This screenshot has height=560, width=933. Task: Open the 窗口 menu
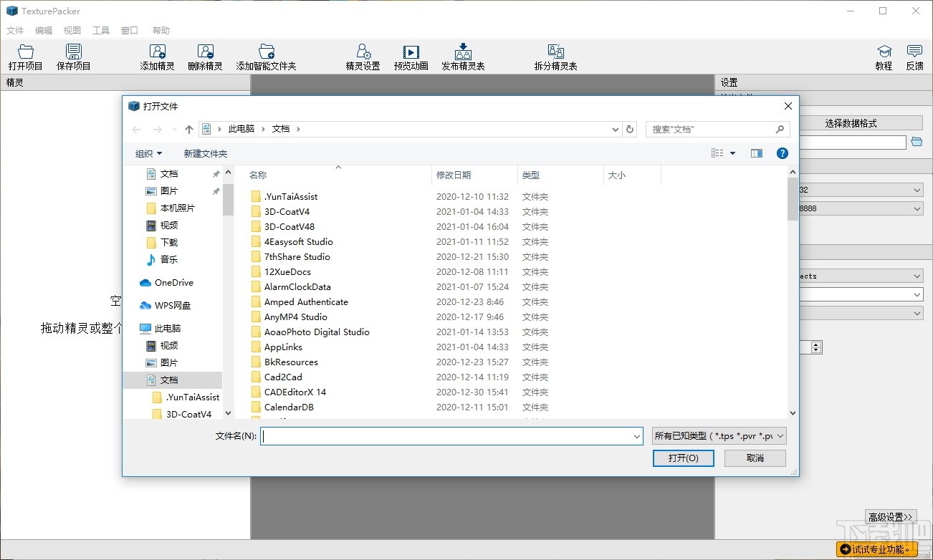click(x=130, y=31)
